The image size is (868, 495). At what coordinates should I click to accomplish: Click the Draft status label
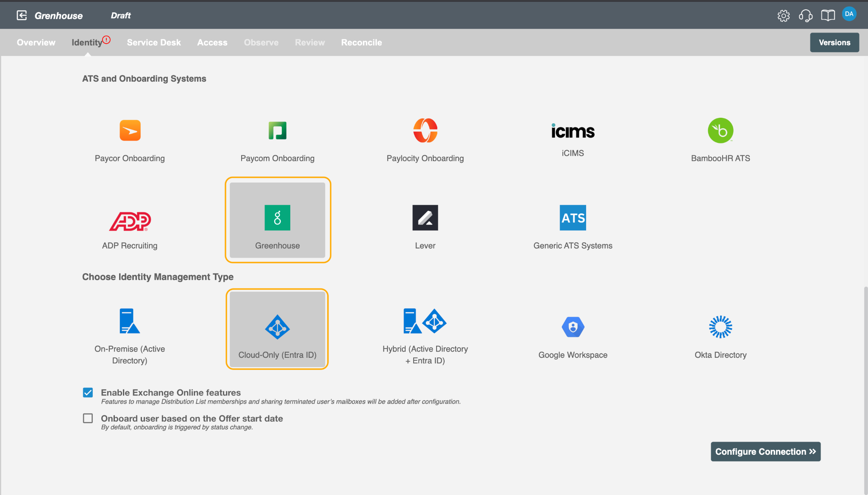tap(121, 16)
